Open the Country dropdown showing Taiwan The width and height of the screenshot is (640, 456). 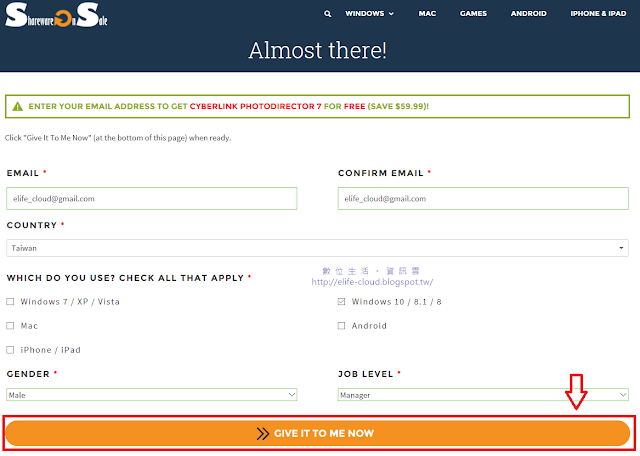318,248
